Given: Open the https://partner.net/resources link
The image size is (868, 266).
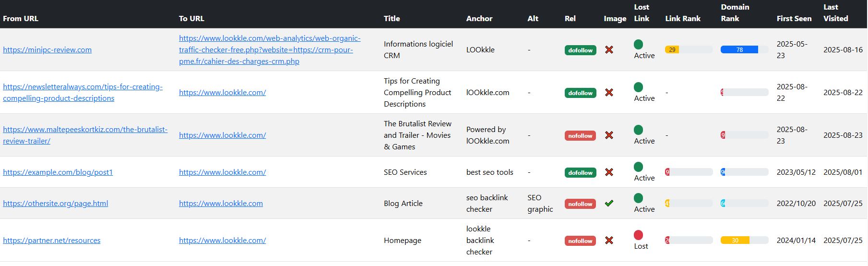Looking at the screenshot, I should coord(51,240).
